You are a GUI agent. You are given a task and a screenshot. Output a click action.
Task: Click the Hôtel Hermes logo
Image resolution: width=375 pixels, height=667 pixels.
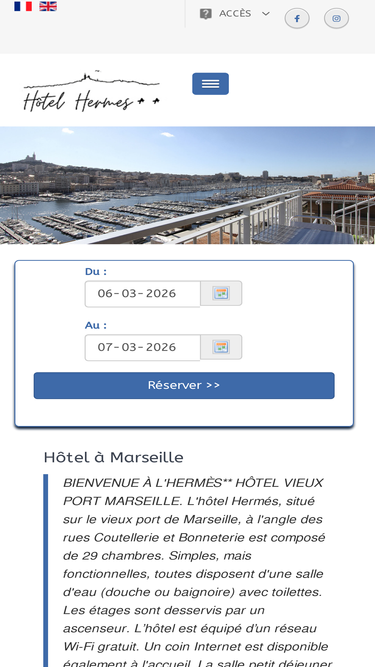(x=91, y=91)
